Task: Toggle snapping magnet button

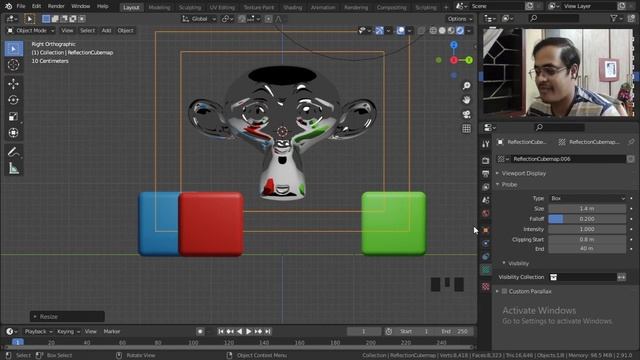Action: coord(242,19)
